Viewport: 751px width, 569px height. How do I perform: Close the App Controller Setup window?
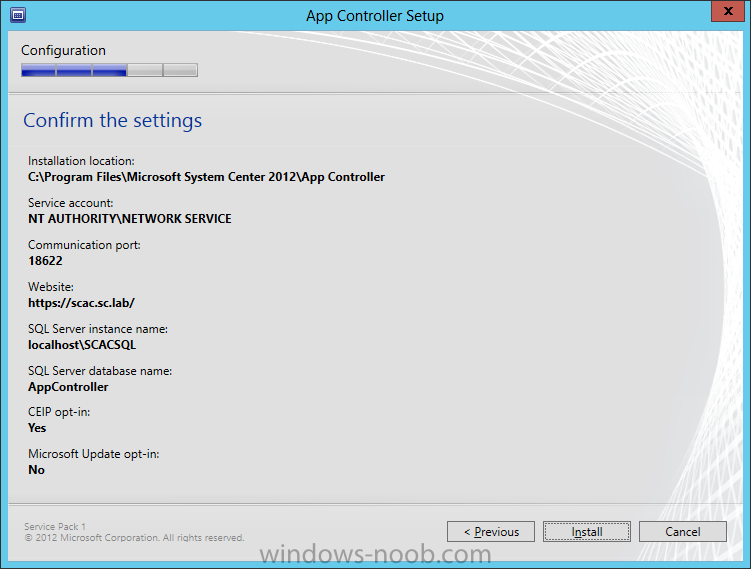728,11
